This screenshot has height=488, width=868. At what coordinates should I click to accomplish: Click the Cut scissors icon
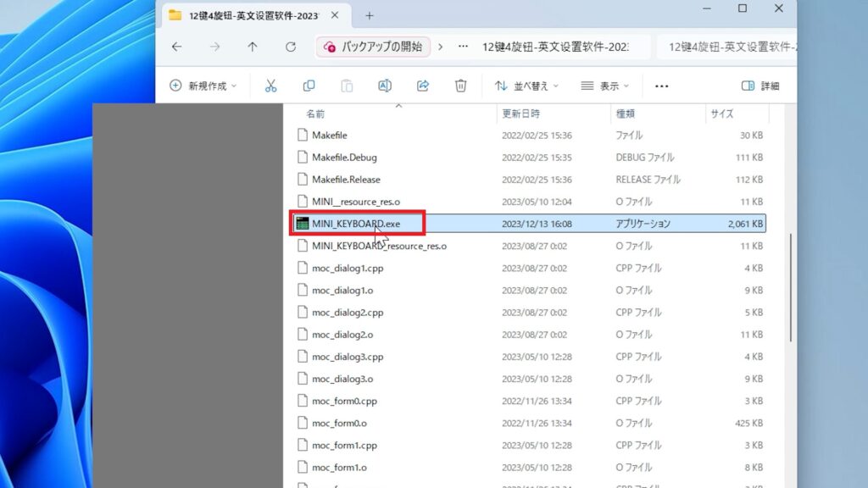tap(270, 86)
